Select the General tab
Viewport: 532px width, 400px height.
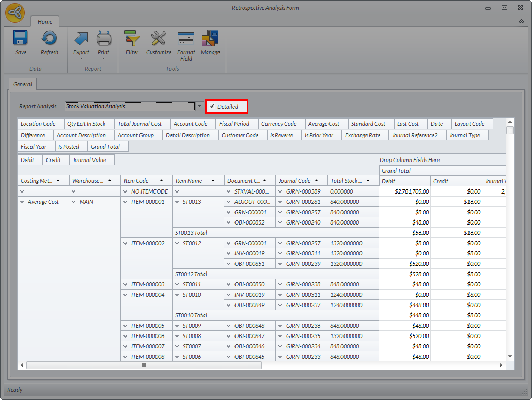point(23,84)
